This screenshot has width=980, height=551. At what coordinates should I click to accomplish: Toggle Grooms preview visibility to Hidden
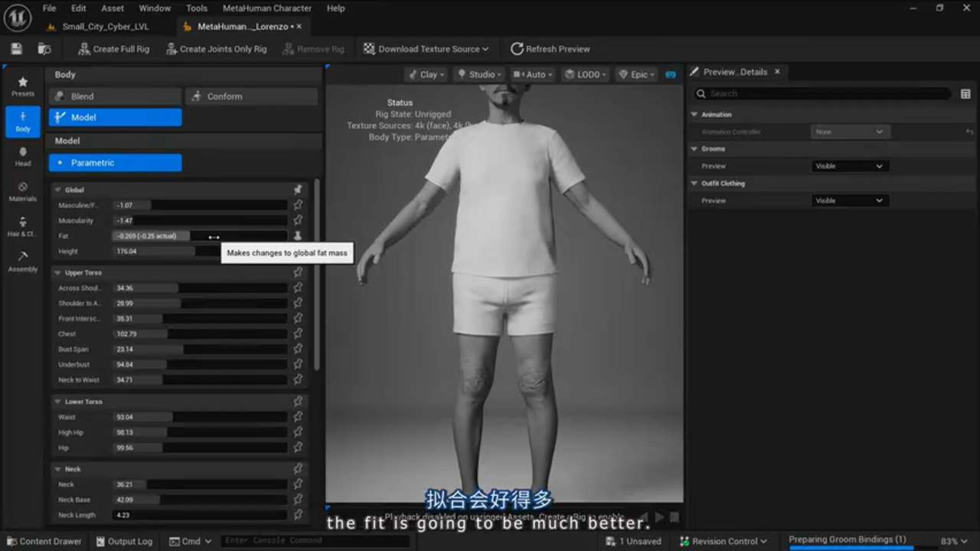pyautogui.click(x=850, y=166)
